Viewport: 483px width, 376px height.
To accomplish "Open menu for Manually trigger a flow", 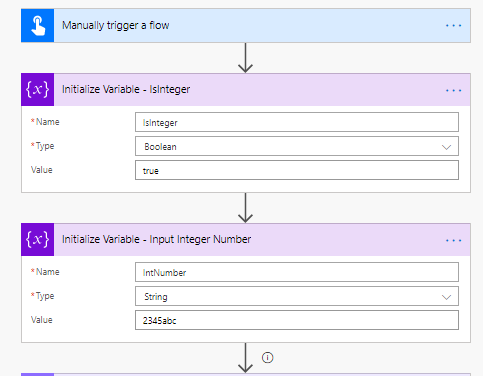I will click(x=453, y=26).
